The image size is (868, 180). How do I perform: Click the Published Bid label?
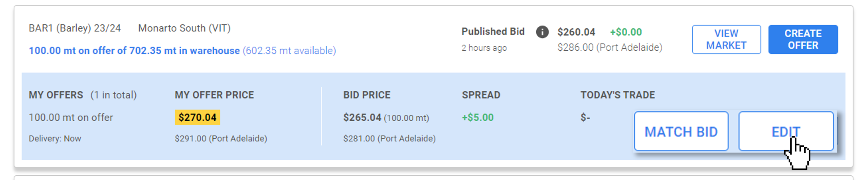tap(493, 31)
